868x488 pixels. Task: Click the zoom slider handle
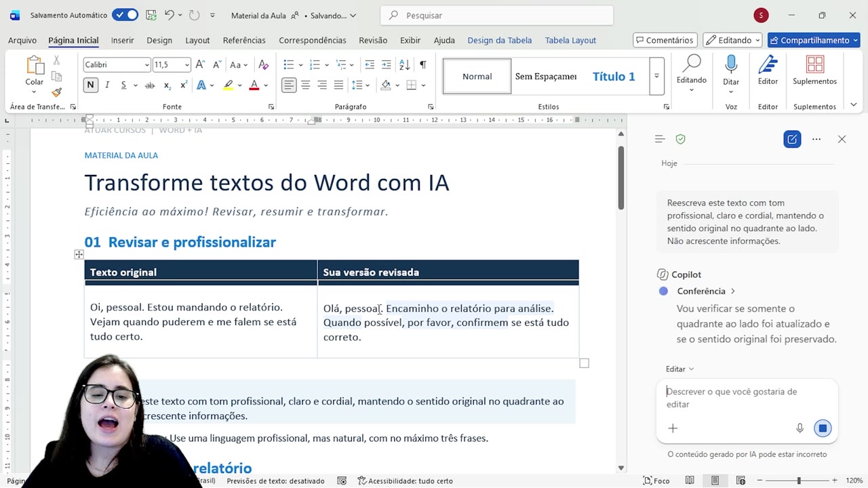(x=799, y=481)
